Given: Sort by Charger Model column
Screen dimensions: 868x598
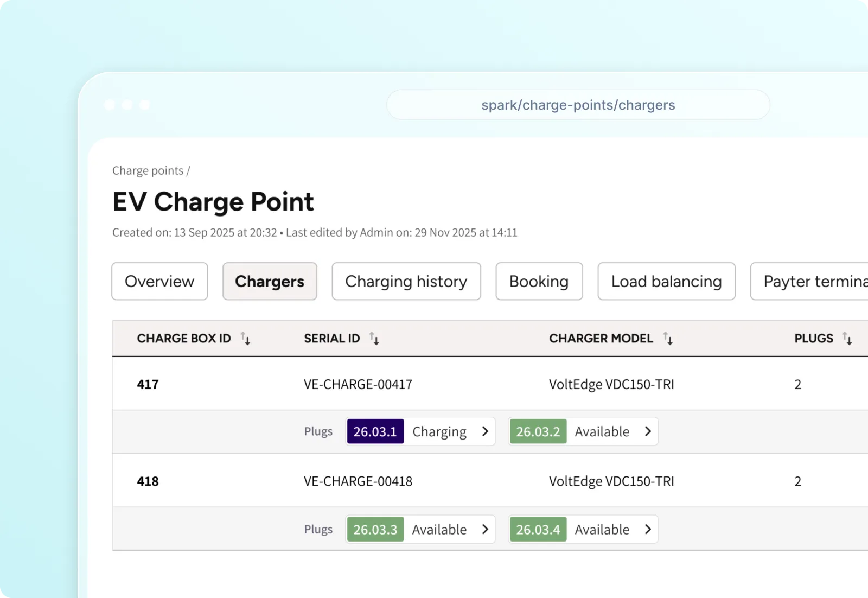Looking at the screenshot, I should [x=668, y=339].
